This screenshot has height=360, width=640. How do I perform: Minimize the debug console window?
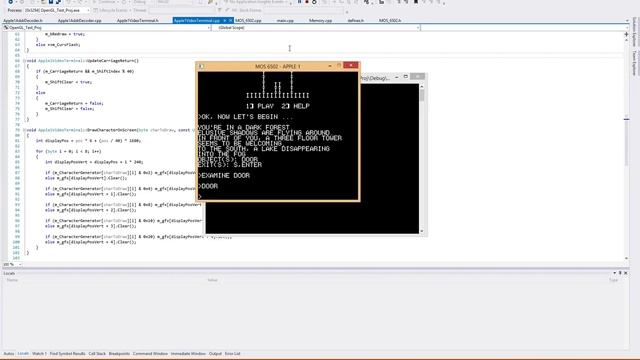click(x=397, y=77)
